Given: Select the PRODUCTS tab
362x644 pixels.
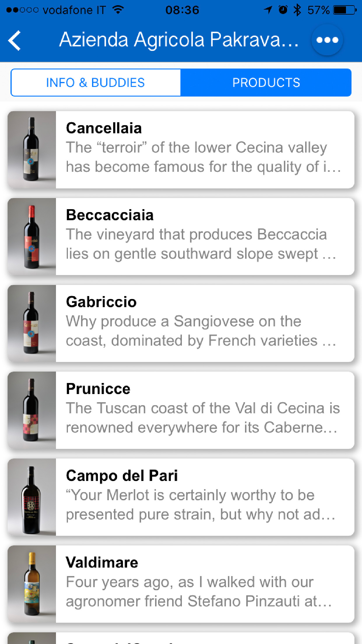Looking at the screenshot, I should (266, 83).
